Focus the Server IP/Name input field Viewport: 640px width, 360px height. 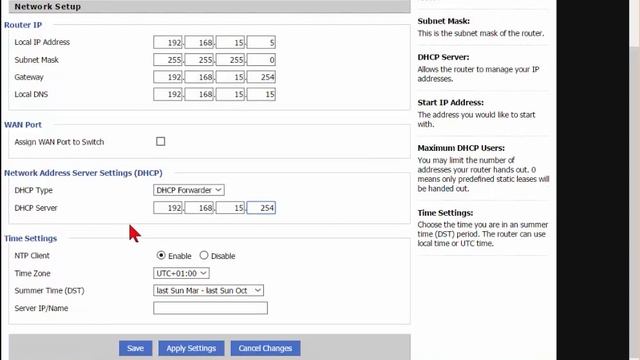coord(210,308)
